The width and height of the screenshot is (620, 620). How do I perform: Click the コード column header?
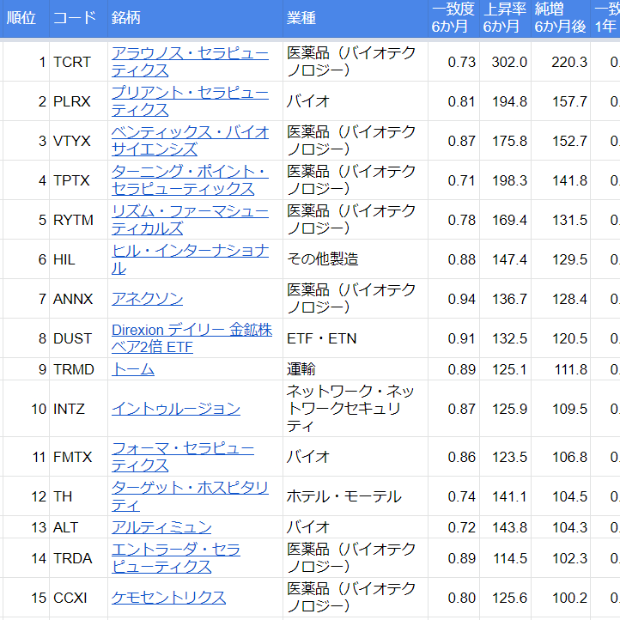(78, 18)
